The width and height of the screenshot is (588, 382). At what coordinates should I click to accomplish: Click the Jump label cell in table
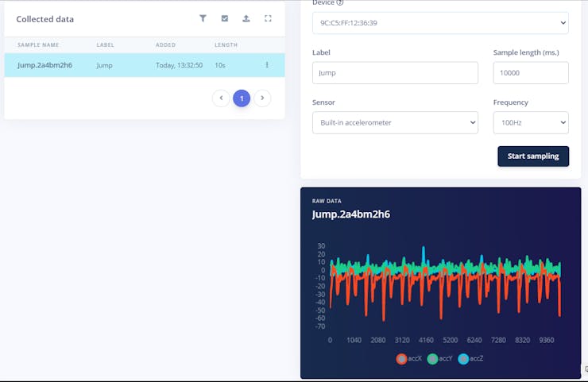coord(104,65)
